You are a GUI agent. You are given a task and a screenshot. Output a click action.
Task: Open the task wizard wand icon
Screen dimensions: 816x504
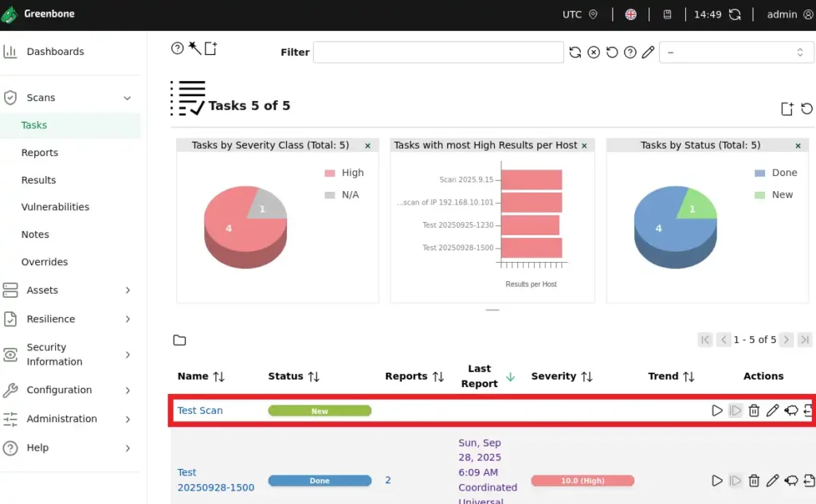coord(194,49)
